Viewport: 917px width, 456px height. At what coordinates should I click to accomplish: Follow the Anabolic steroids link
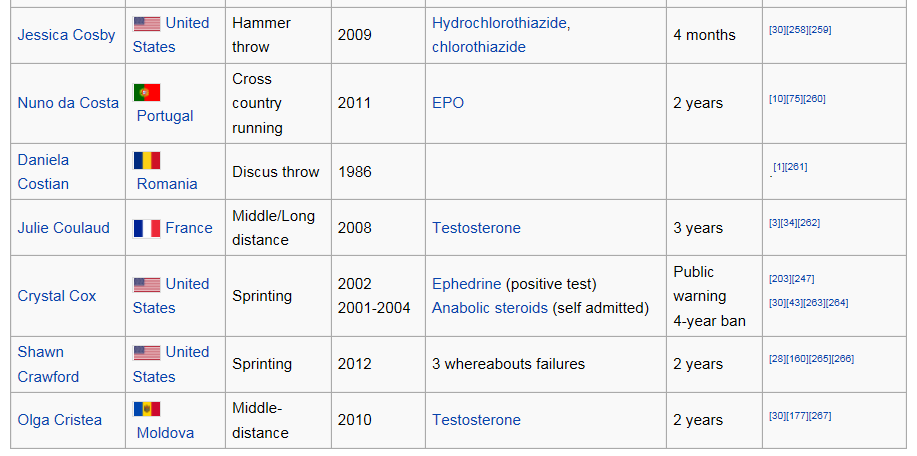click(x=489, y=308)
